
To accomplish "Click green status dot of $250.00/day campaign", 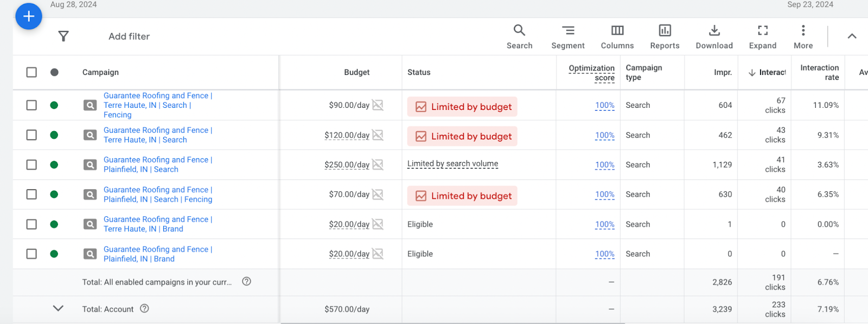I will pos(54,165).
